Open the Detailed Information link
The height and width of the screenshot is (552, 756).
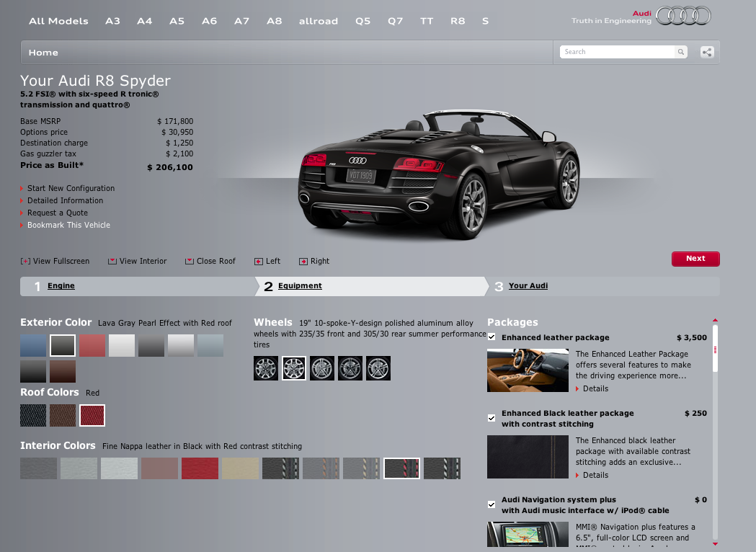65,200
